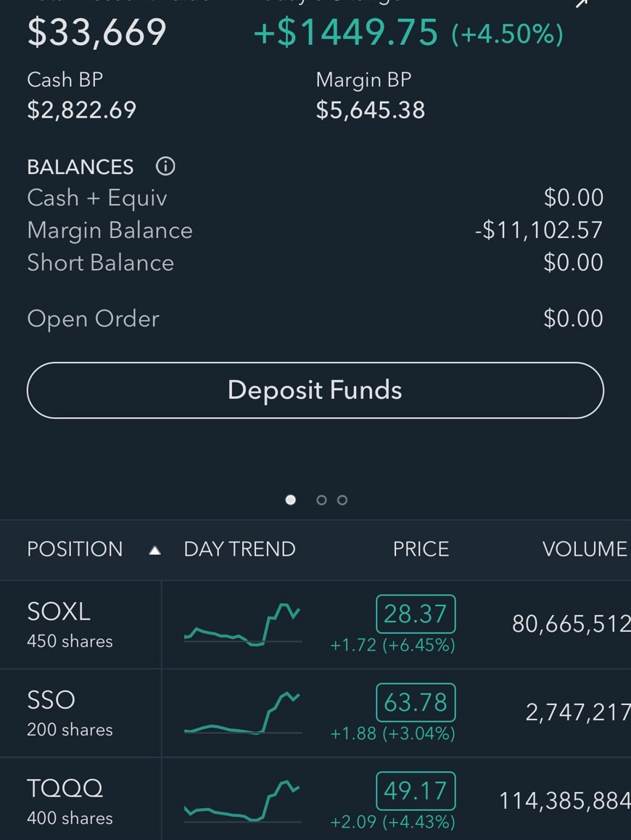Click the SOXL price box 28.37
Screen dimensions: 631x840
point(416,614)
